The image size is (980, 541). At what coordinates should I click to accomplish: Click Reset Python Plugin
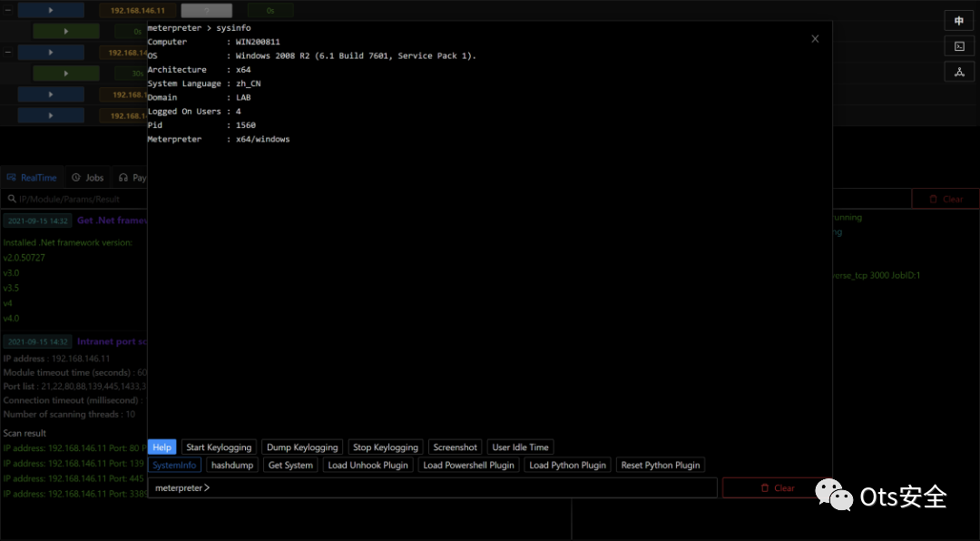pyautogui.click(x=661, y=465)
